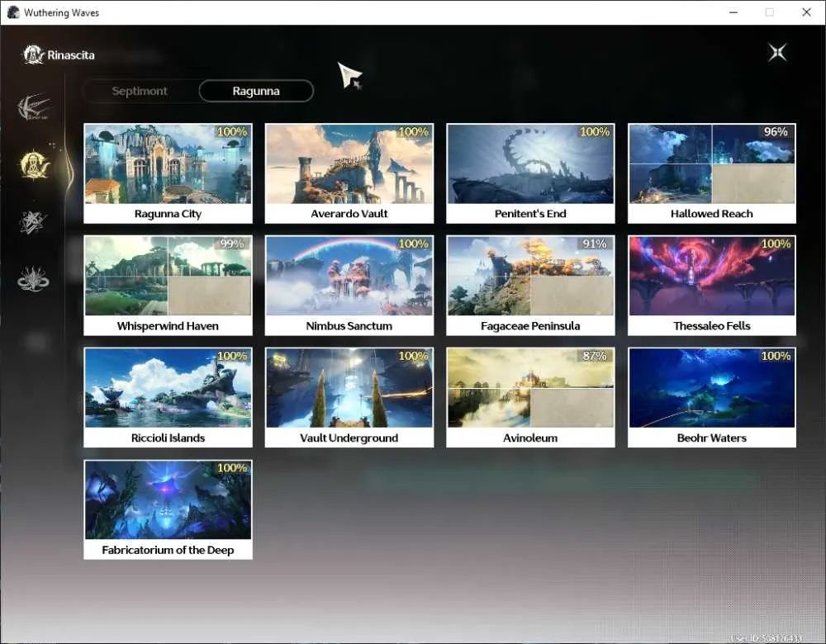Open the Hallowed Reach area card
This screenshot has height=644, width=826.
(712, 173)
